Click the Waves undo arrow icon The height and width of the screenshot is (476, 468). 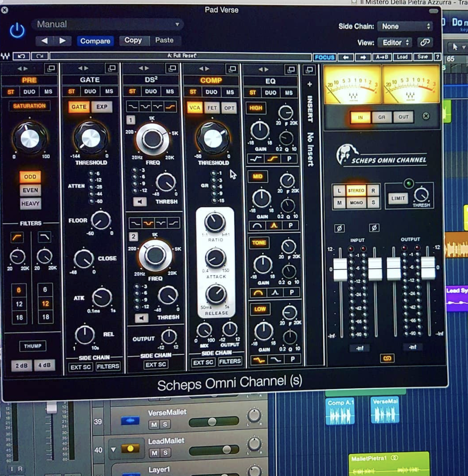coord(21,56)
